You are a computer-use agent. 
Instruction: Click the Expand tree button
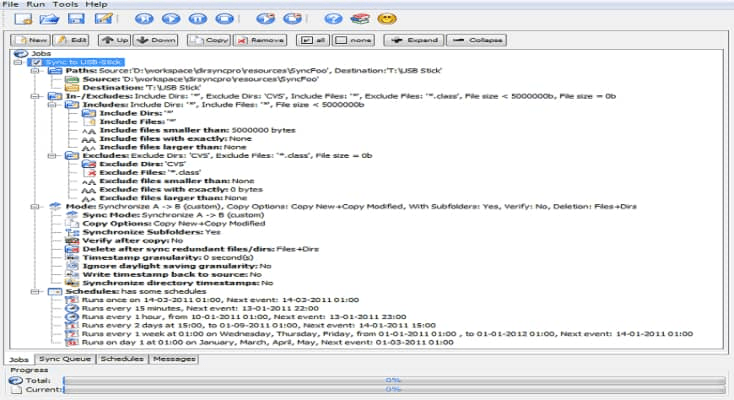pyautogui.click(x=414, y=40)
